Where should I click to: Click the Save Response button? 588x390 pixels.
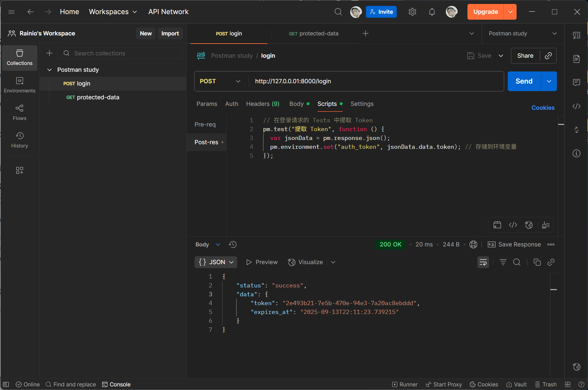point(514,244)
